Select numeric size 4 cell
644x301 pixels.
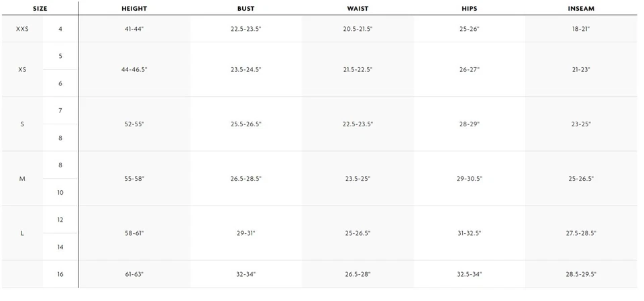pos(60,29)
